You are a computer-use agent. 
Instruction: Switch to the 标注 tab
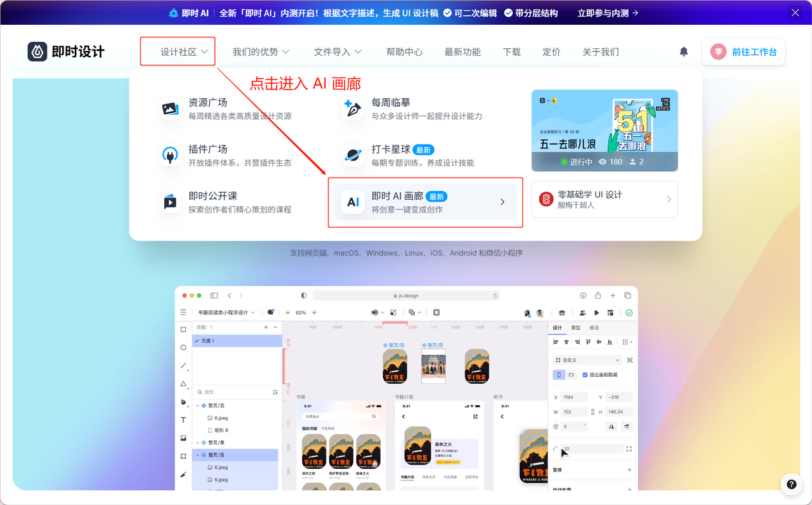click(594, 328)
